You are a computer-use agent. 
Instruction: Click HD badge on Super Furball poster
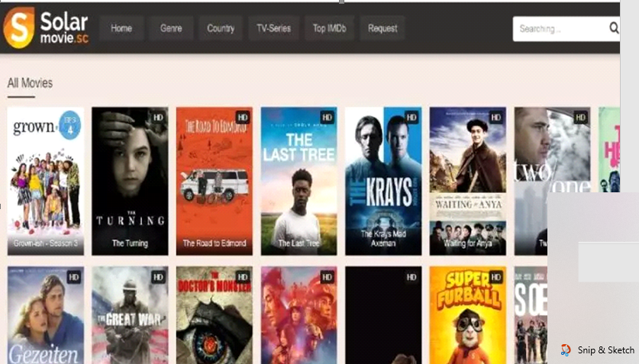tap(496, 277)
